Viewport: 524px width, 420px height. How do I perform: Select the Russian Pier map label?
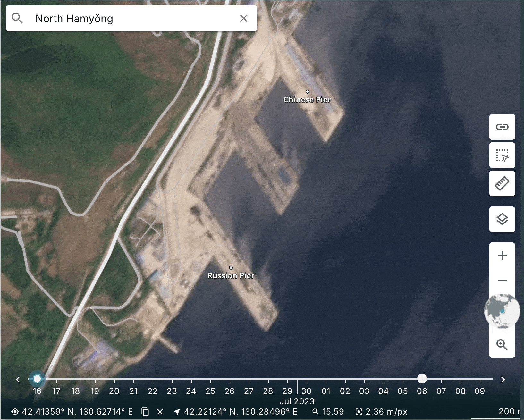231,275
